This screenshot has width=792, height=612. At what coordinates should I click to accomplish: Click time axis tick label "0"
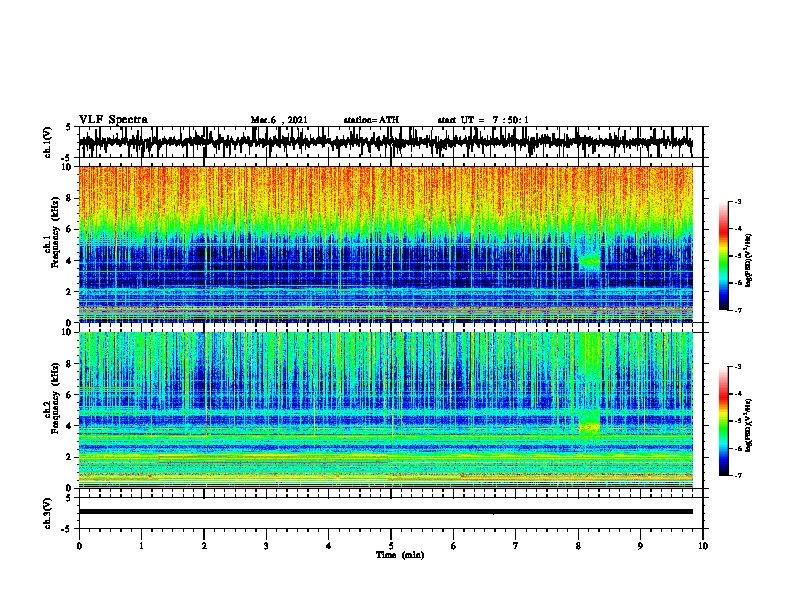click(79, 546)
